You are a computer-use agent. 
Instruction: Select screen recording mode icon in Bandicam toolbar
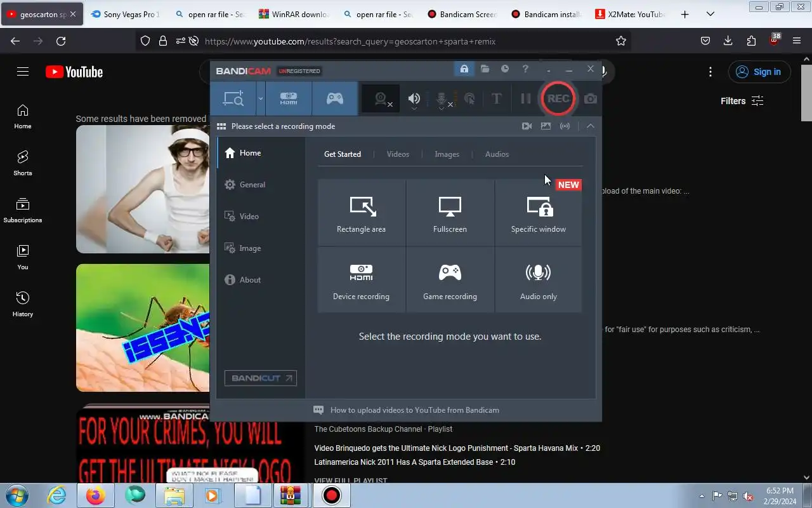[x=233, y=98]
